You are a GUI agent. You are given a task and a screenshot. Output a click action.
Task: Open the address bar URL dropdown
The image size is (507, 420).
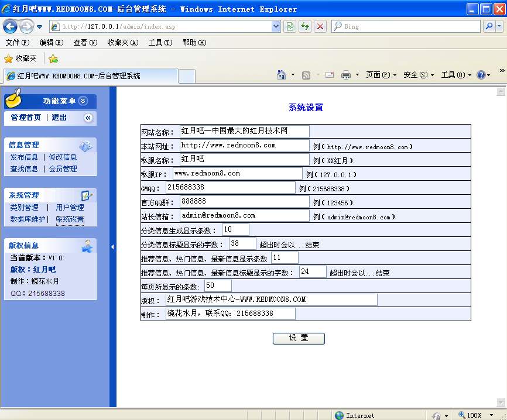pos(276,26)
